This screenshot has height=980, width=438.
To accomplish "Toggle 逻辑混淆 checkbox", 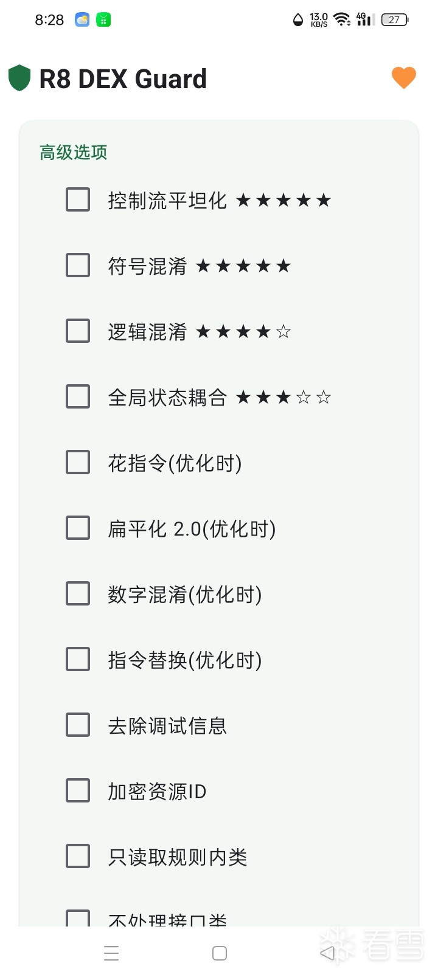I will click(78, 331).
